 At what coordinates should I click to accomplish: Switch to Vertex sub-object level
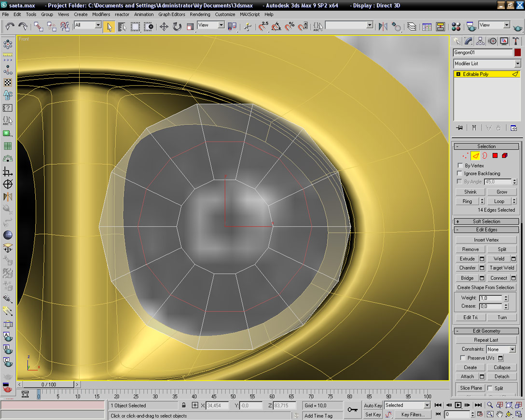[x=465, y=155]
